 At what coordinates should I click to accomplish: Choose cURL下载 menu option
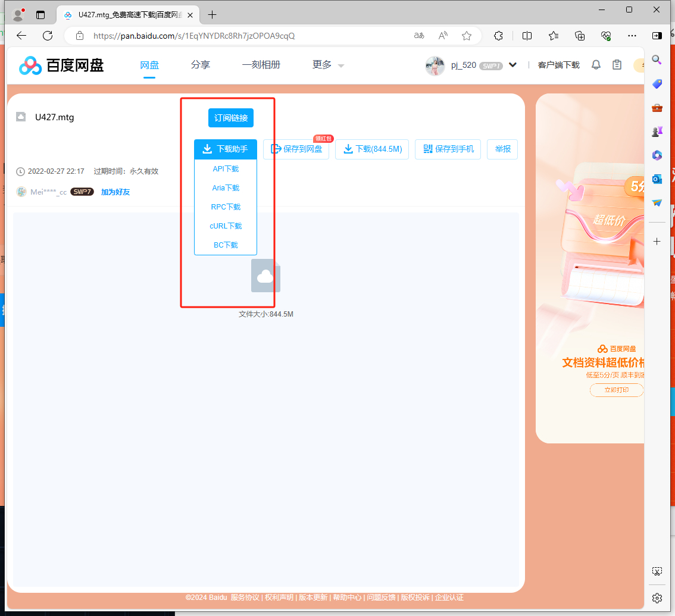coord(226,226)
